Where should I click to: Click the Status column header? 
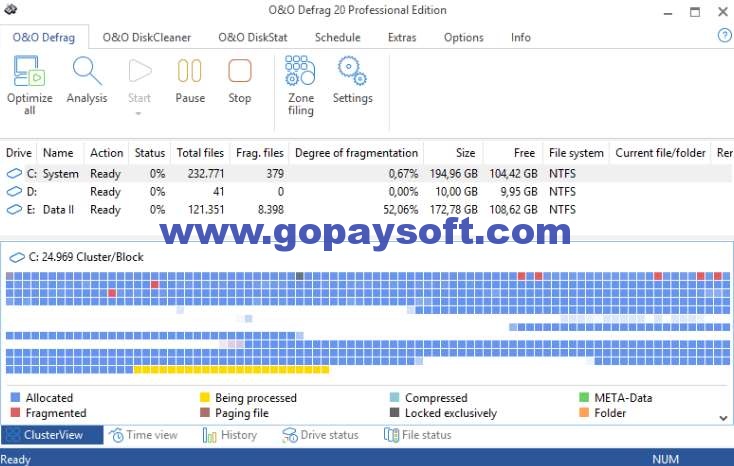150,153
